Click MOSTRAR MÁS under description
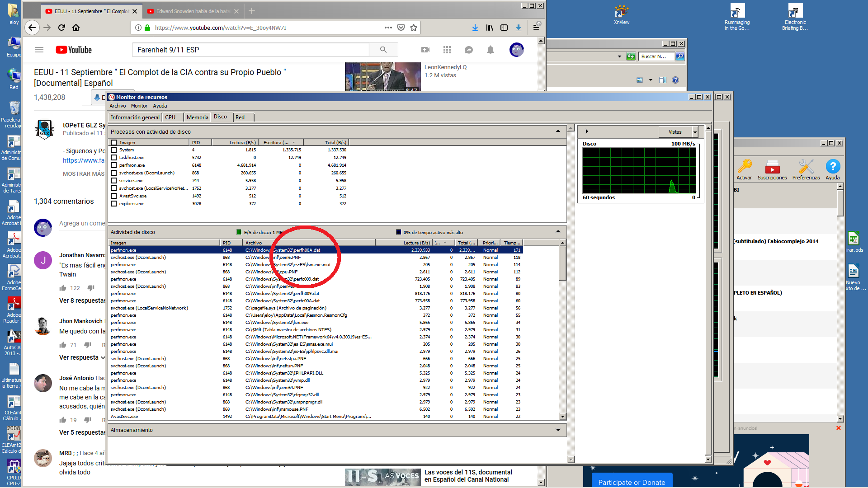868x488 pixels. click(x=84, y=174)
